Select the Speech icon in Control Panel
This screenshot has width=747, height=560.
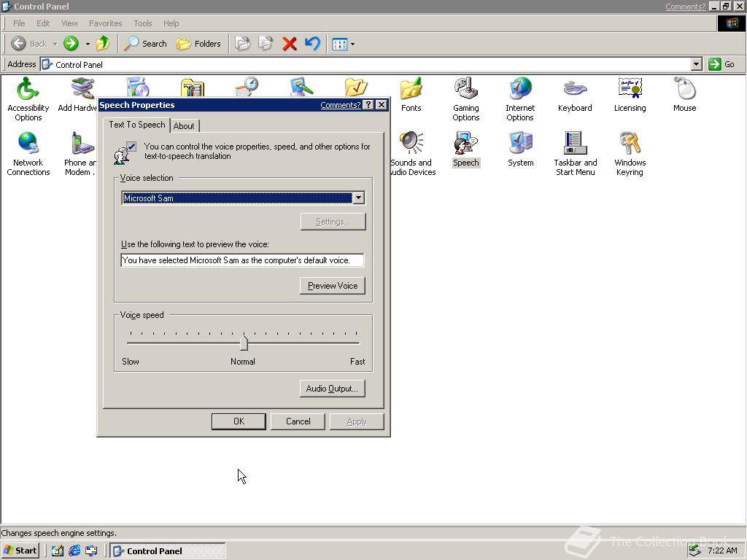pyautogui.click(x=466, y=149)
